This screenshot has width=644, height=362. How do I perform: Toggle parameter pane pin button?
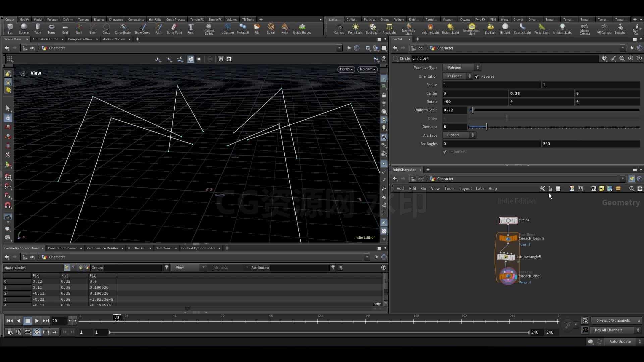[x=632, y=48]
